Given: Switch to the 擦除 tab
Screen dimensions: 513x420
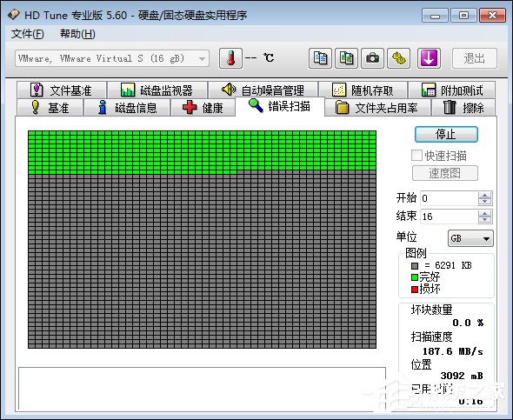Looking at the screenshot, I should point(463,108).
